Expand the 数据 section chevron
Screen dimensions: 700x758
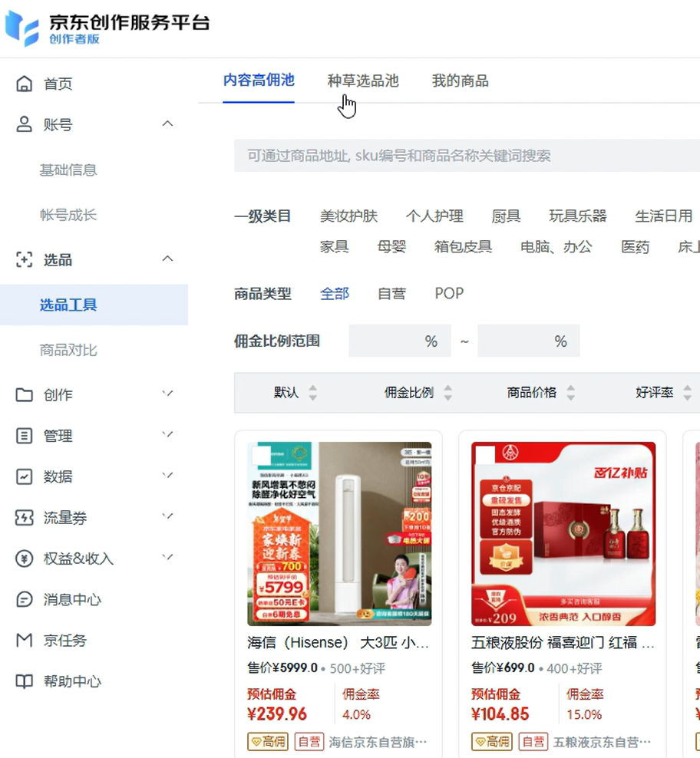(x=167, y=475)
